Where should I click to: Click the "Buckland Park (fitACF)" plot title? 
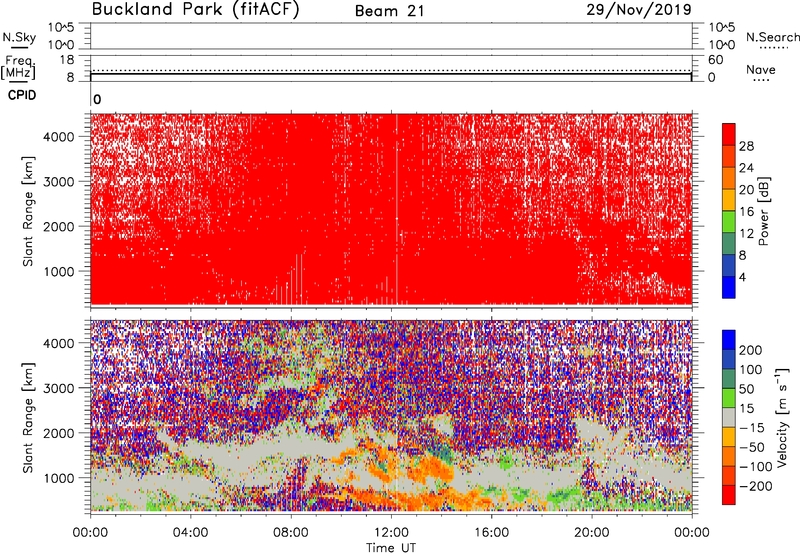coord(195,10)
